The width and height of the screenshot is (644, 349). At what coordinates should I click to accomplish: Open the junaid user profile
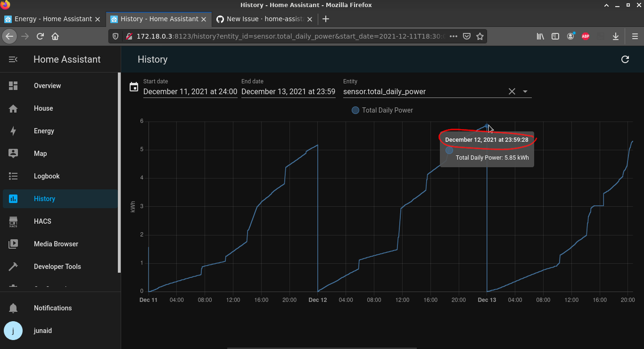(x=42, y=331)
